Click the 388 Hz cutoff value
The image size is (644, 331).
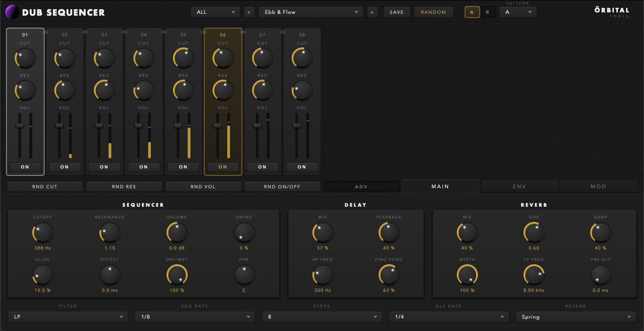[42, 248]
